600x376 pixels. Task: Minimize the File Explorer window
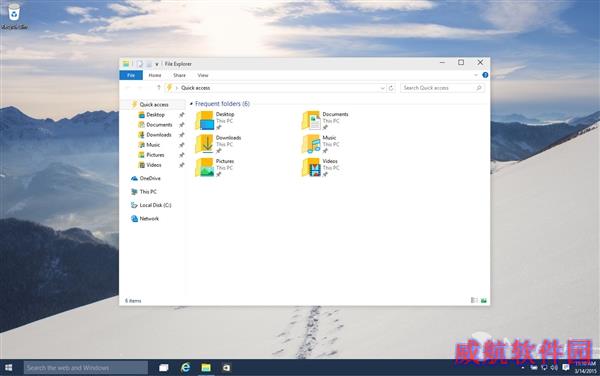click(x=442, y=62)
